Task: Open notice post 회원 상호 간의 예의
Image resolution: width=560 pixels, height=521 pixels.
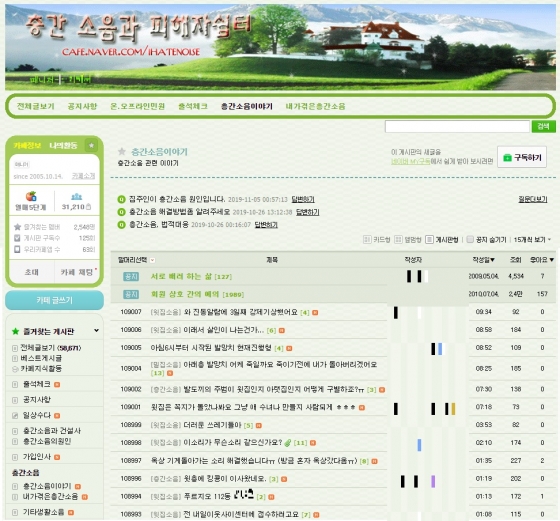Action: pyautogui.click(x=185, y=294)
